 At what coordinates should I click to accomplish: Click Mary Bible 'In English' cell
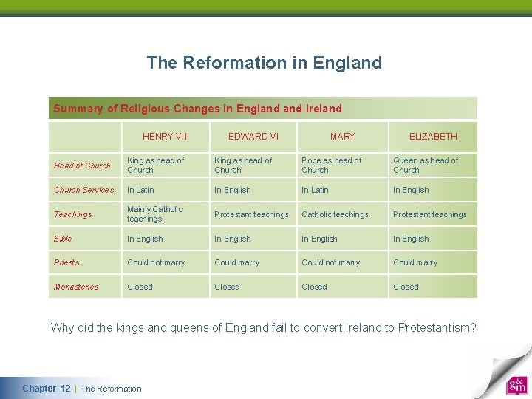342,239
